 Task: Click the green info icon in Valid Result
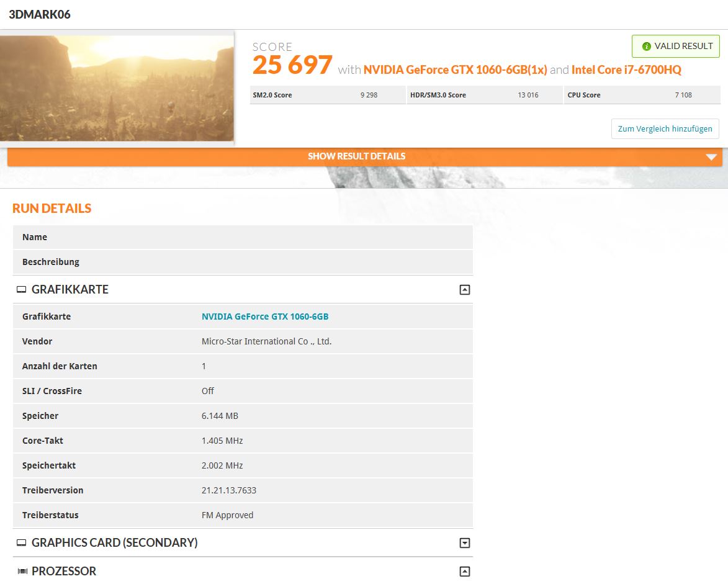coord(646,47)
